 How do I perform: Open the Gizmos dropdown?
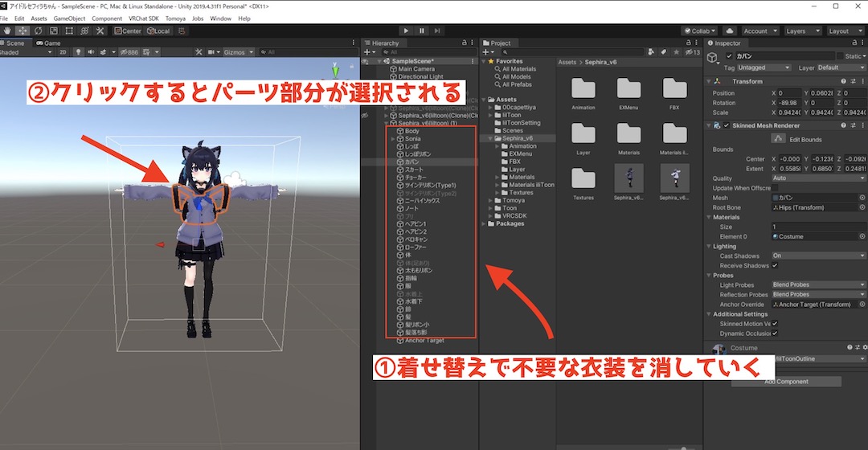pyautogui.click(x=238, y=52)
